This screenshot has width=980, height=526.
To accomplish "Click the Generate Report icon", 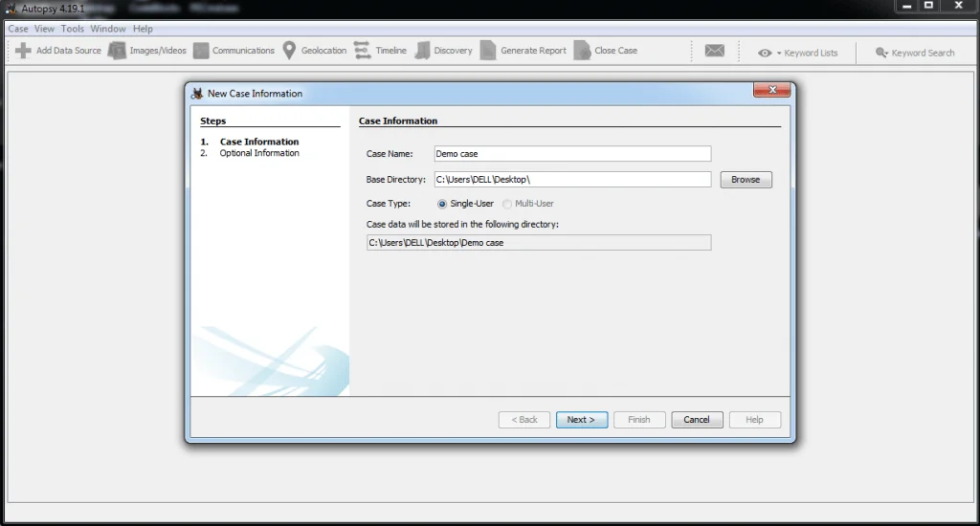I will [487, 51].
